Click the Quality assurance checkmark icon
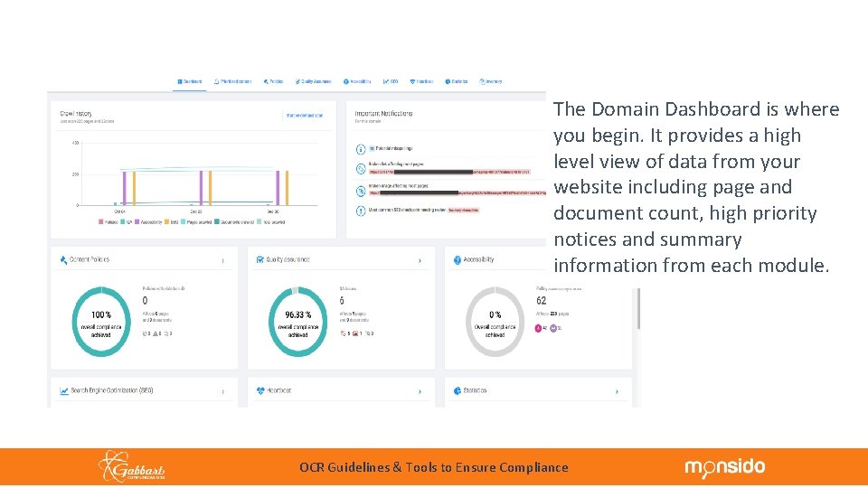Image resolution: width=868 pixels, height=488 pixels. pos(260,259)
